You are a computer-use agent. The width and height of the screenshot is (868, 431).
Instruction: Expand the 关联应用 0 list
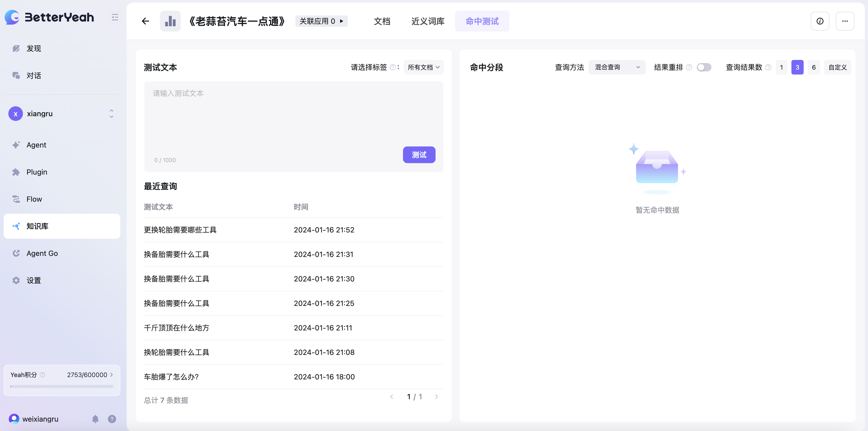321,21
